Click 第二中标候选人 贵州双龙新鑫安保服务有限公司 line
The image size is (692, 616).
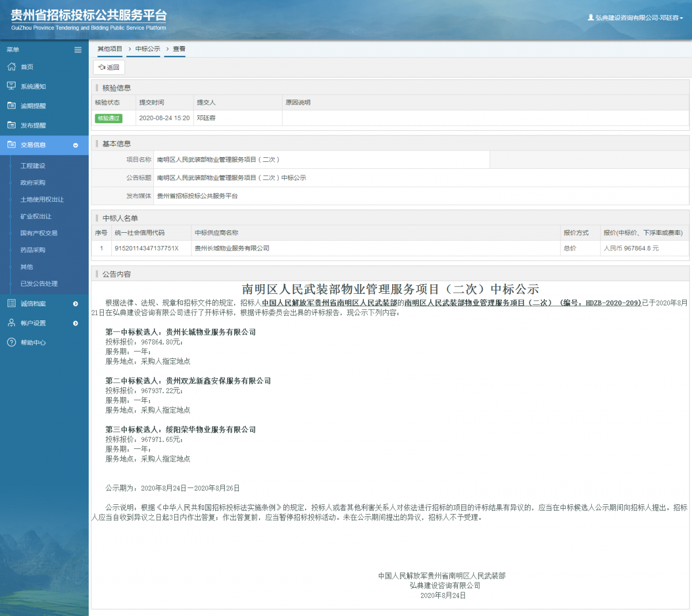pos(188,381)
